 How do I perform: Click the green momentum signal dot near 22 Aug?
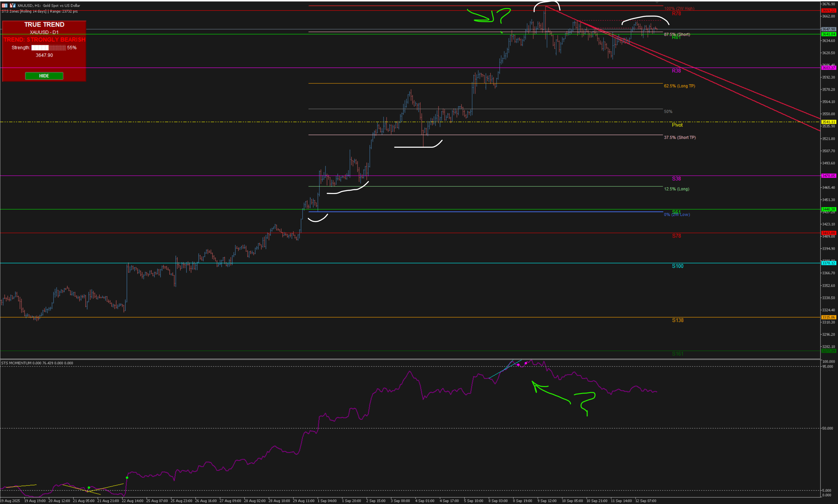127,478
